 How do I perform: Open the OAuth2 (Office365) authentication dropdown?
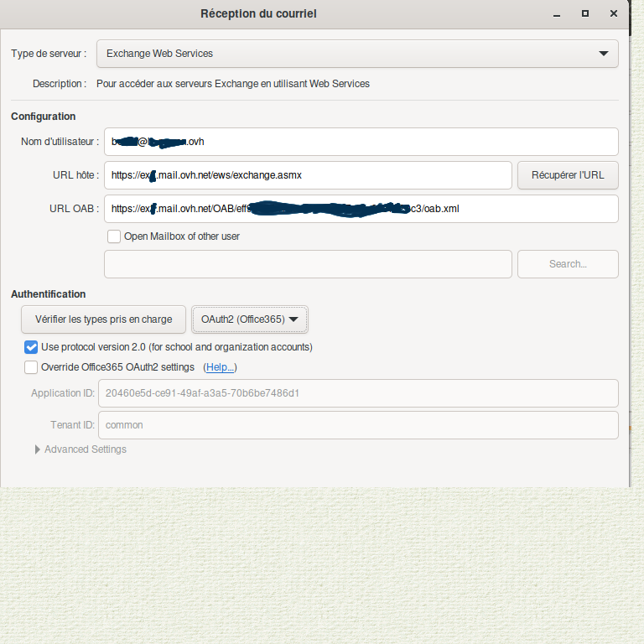(x=250, y=319)
